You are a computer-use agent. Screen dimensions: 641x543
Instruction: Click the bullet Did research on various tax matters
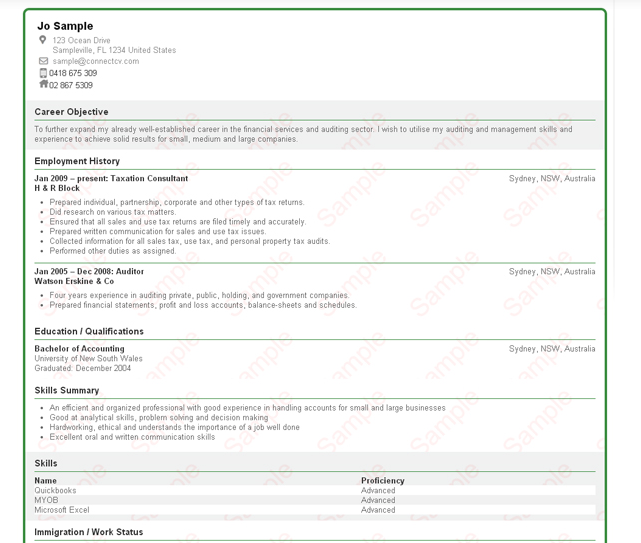[113, 212]
